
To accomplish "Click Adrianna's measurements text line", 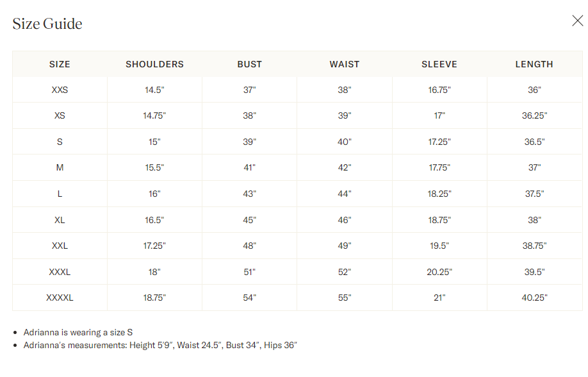I will (x=160, y=346).
